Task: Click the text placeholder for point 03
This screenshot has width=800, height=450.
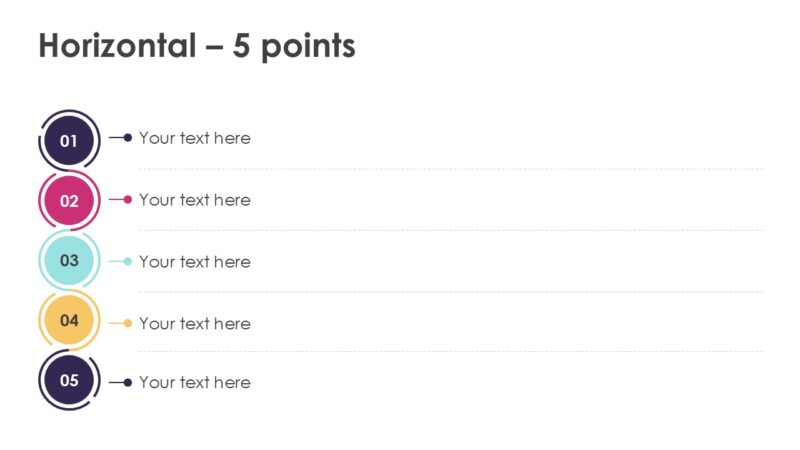Action: tap(195, 262)
